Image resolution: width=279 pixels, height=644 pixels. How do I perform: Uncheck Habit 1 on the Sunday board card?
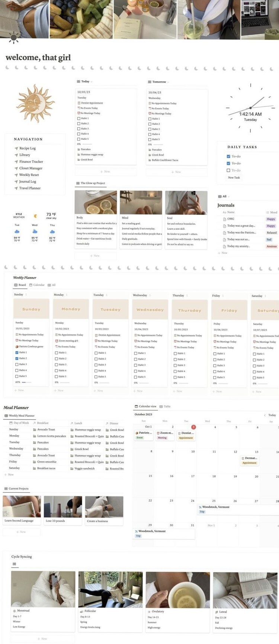(17, 352)
